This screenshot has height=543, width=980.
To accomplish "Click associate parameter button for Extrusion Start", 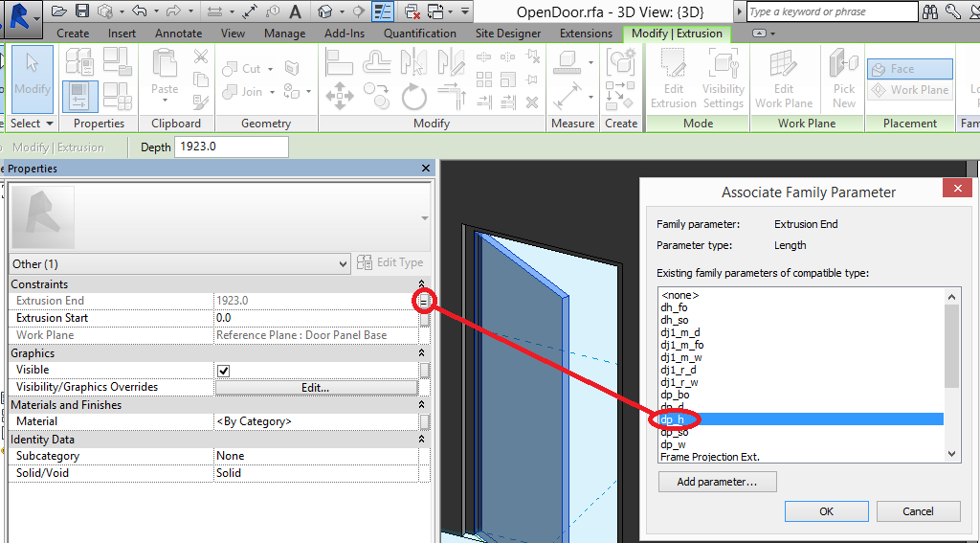I will pos(424,318).
